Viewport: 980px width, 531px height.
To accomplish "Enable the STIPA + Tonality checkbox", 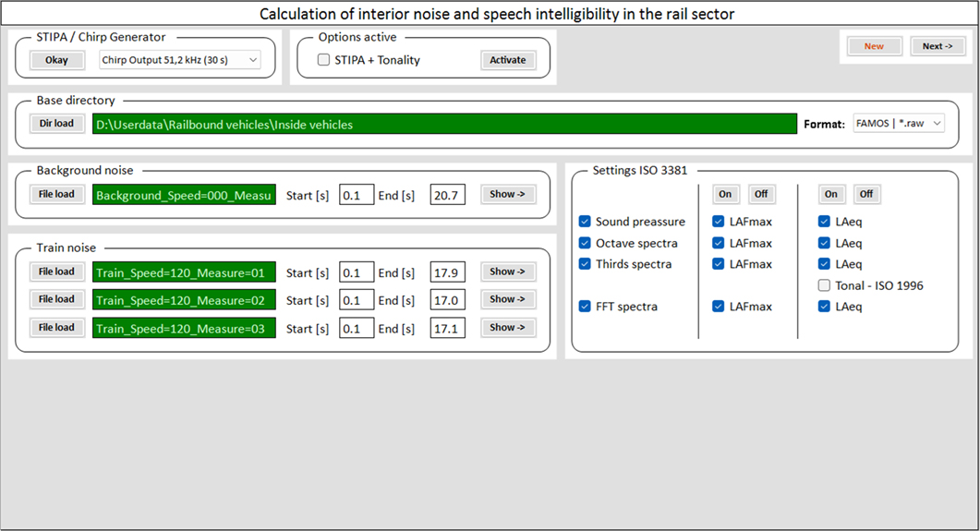I will point(323,60).
